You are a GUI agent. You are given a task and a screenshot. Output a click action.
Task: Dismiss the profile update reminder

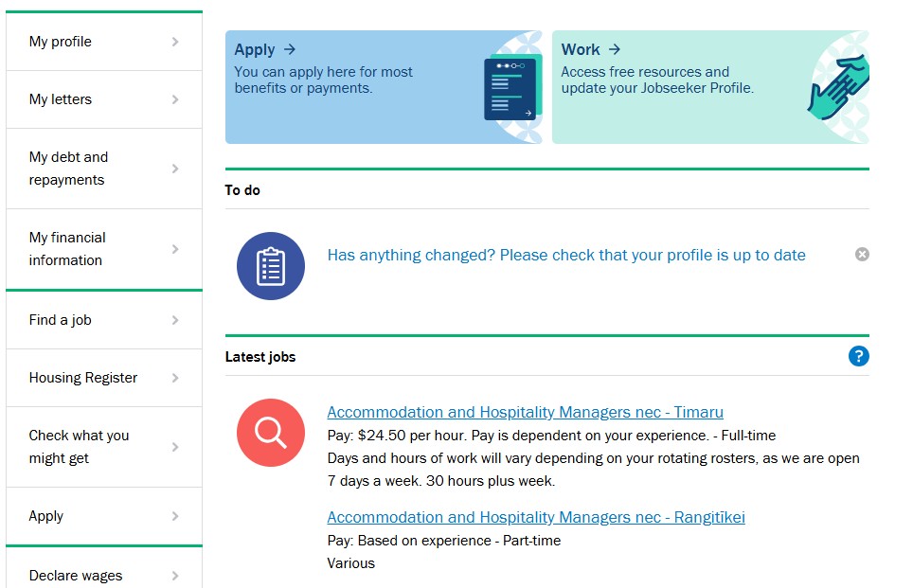click(x=862, y=254)
